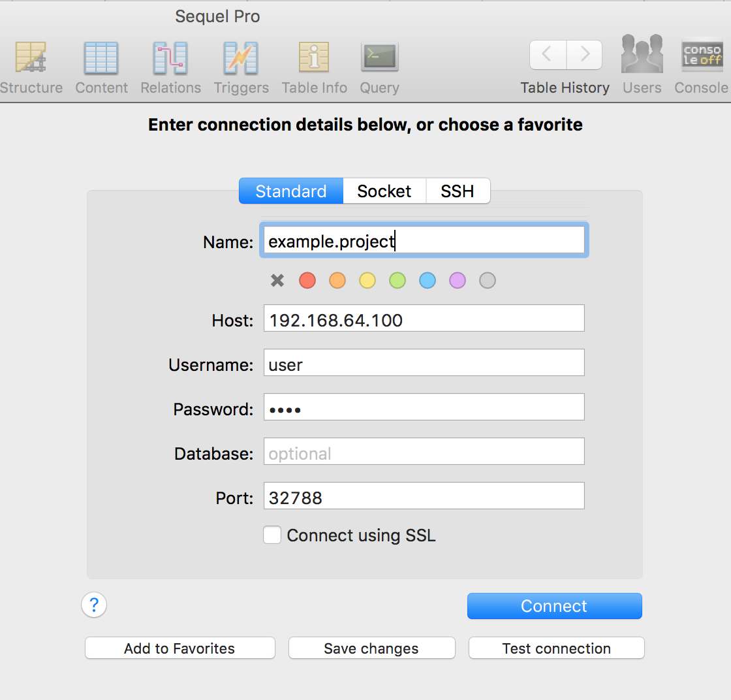Viewport: 731px width, 700px height.
Task: Focus the Name field with example.project
Action: pyautogui.click(x=424, y=240)
